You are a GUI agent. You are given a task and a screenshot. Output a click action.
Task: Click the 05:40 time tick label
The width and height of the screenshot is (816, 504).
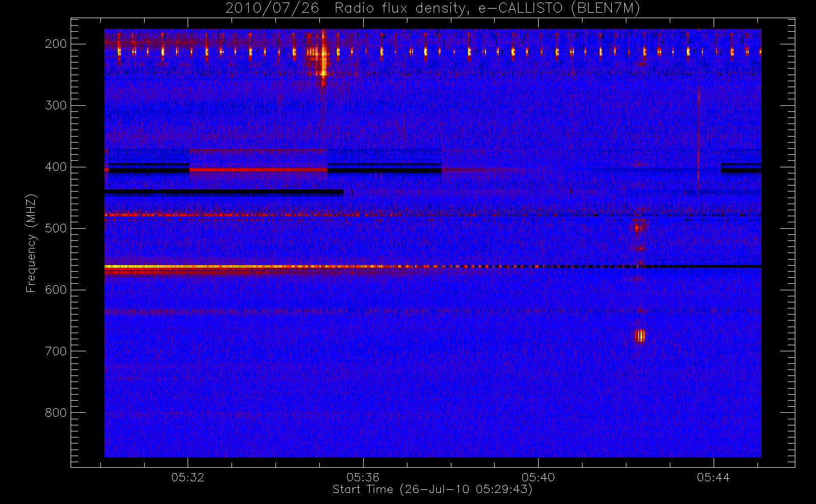pos(538,477)
